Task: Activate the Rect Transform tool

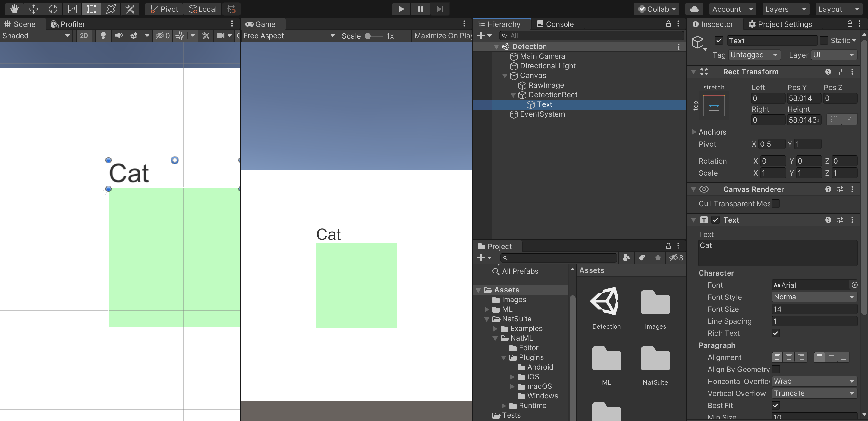Action: click(91, 9)
